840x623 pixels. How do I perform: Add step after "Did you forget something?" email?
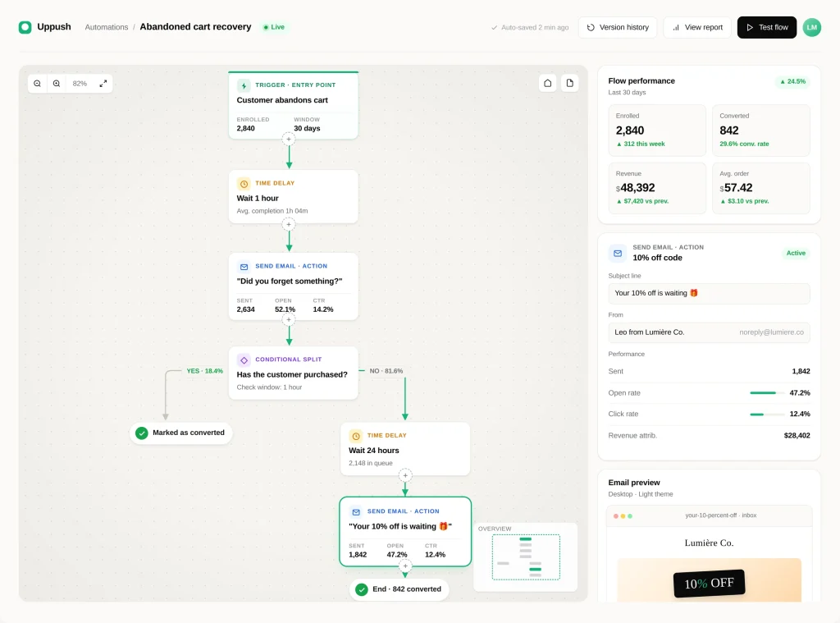click(289, 320)
